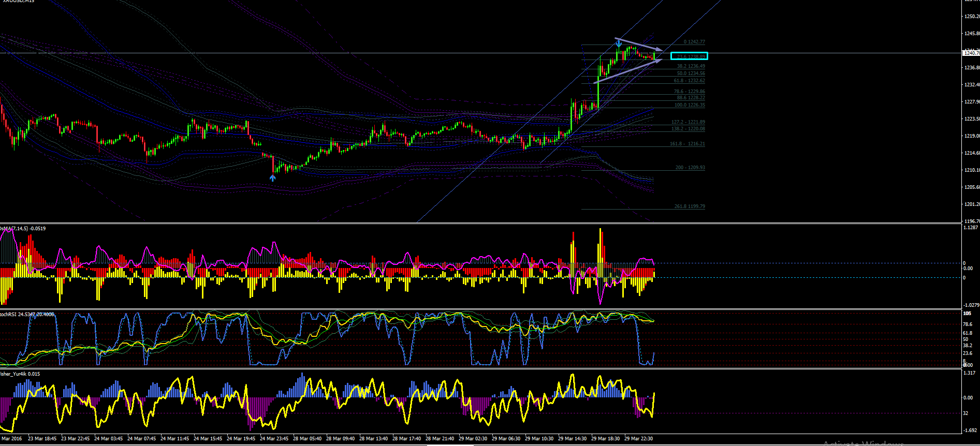Screen dimensions: 980x446
Task: Click the 38.2 1236.49 Fibonacci label
Action: 691,66
